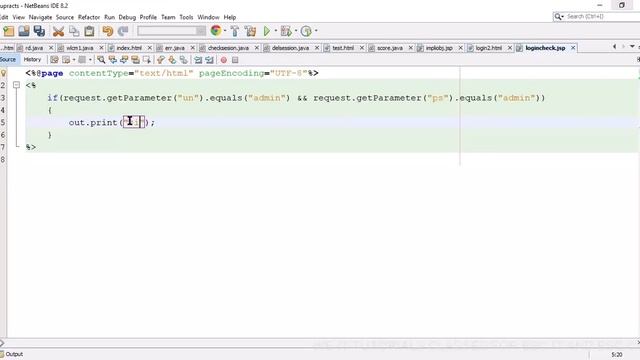Image resolution: width=640 pixels, height=360 pixels.
Task: Collapse the scriptlet code fold on line 2
Action: pyautogui.click(x=16, y=85)
